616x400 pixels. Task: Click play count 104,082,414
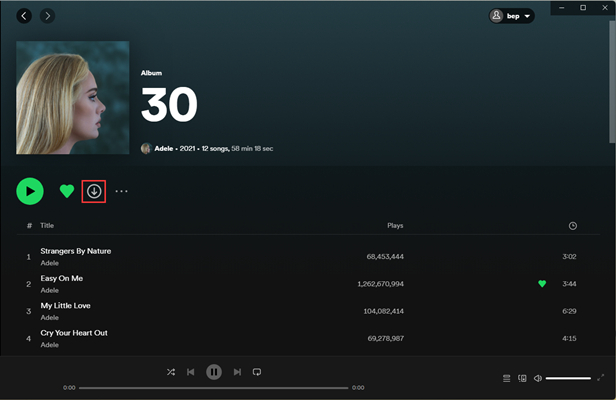point(383,311)
